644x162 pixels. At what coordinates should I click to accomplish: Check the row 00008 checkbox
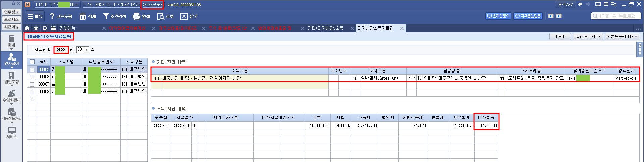(x=32, y=77)
